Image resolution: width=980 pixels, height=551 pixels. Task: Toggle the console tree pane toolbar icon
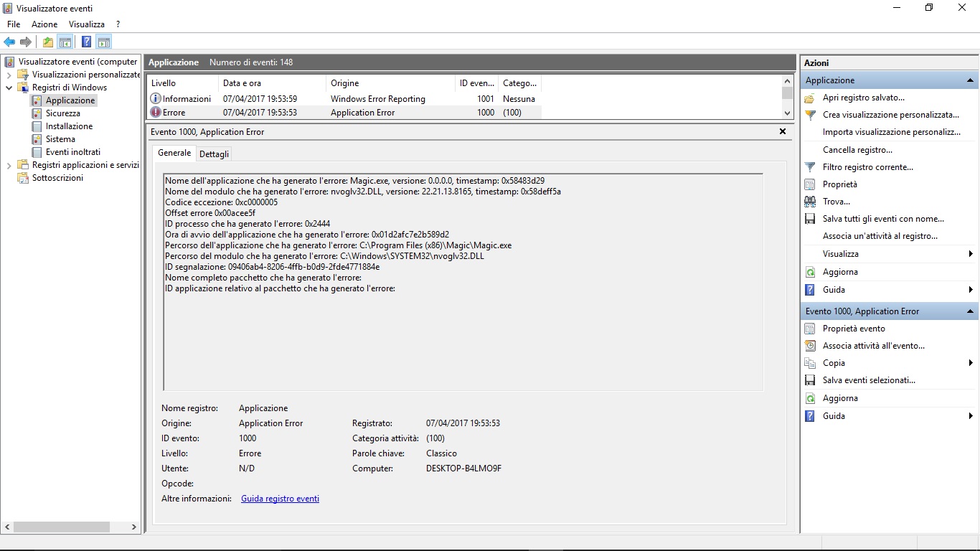65,42
